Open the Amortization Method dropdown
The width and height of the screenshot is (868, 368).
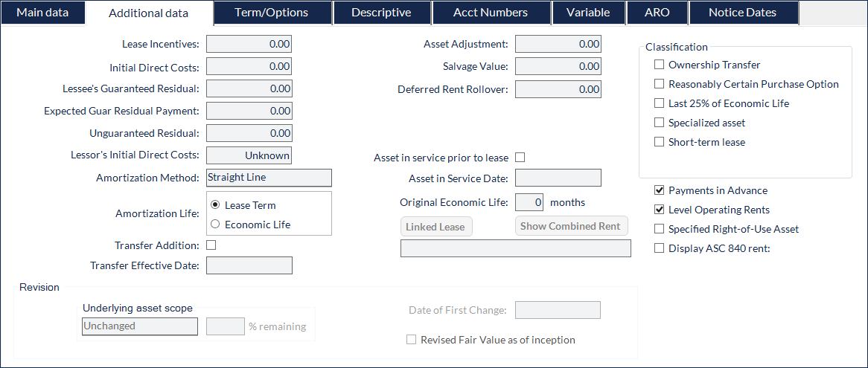point(269,178)
